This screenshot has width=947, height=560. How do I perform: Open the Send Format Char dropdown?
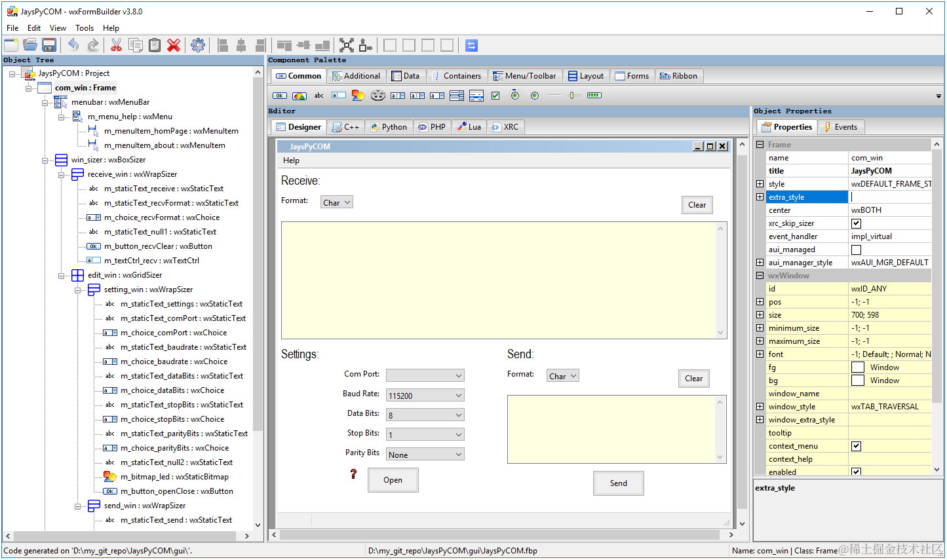563,376
